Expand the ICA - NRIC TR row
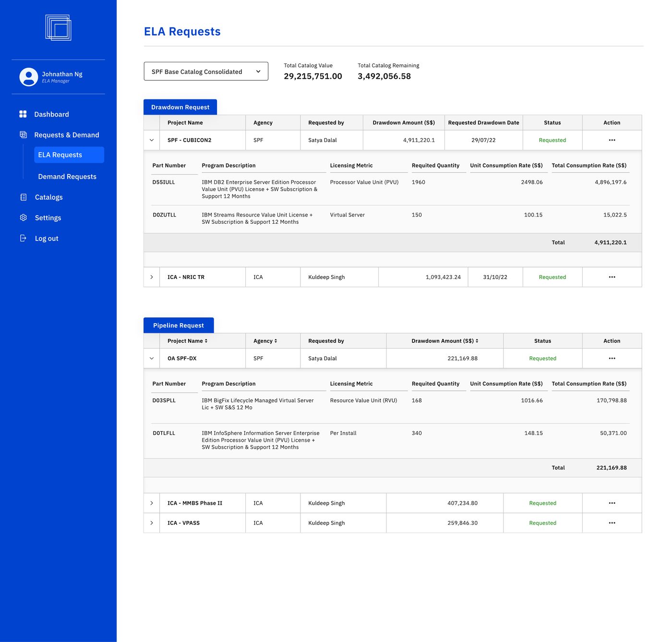 click(x=152, y=277)
